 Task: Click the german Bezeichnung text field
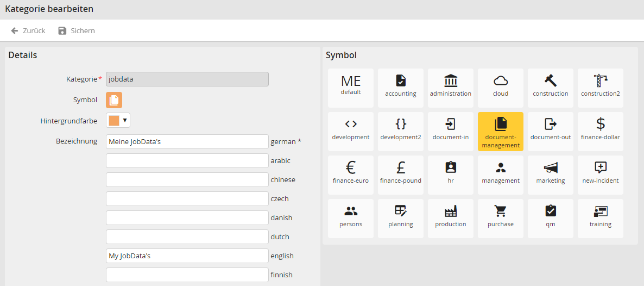click(x=187, y=142)
